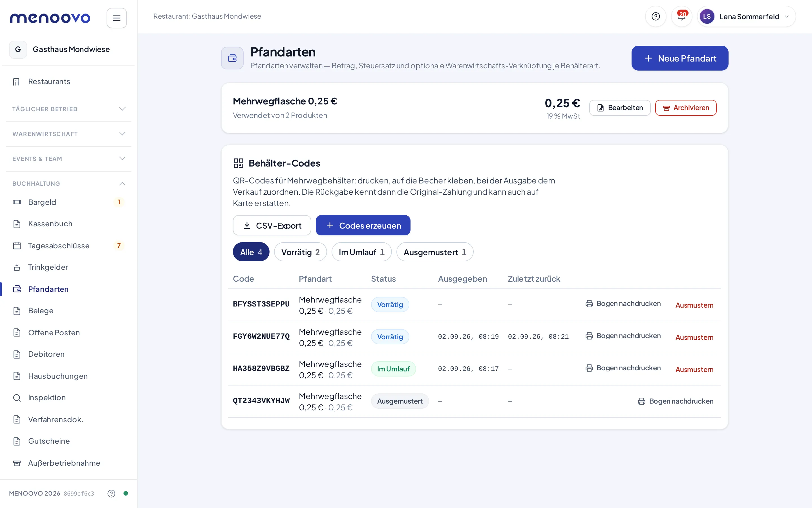The width and height of the screenshot is (812, 508).
Task: Select the Alle 4 filter tab
Action: pos(251,252)
